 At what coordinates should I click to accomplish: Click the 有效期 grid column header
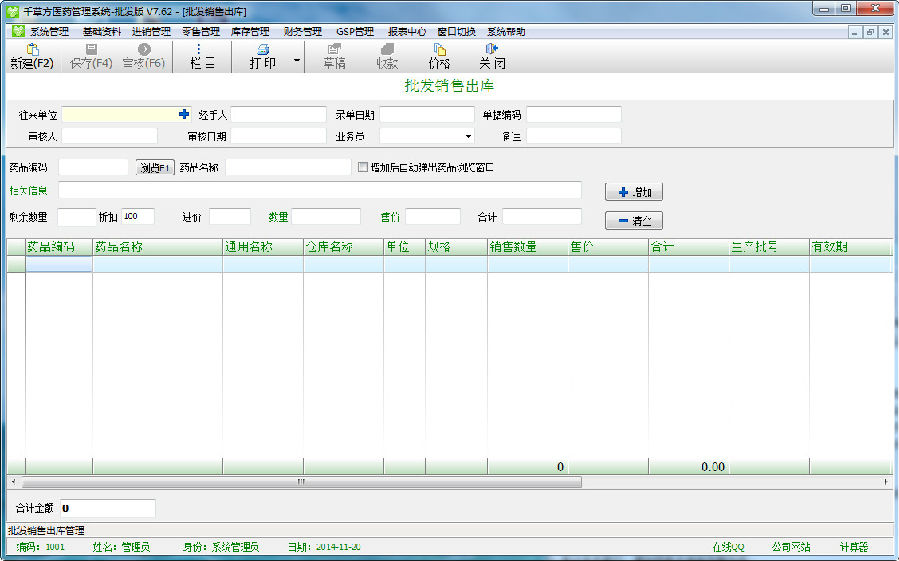click(850, 247)
